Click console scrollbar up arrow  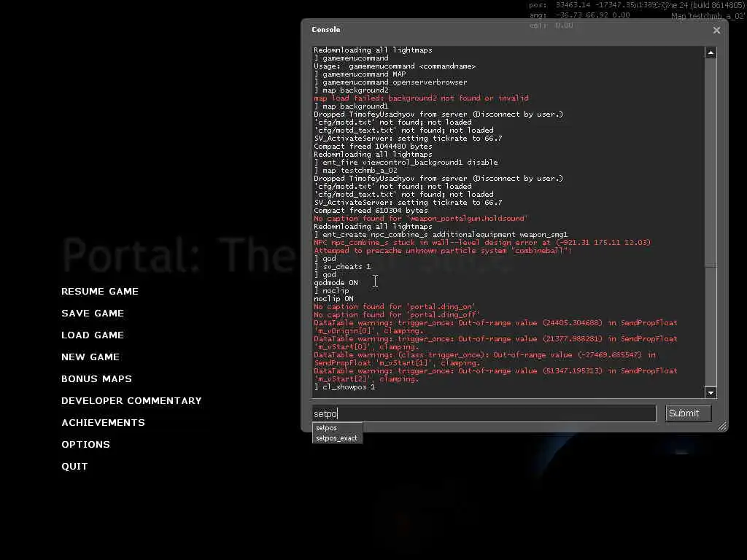pyautogui.click(x=711, y=52)
